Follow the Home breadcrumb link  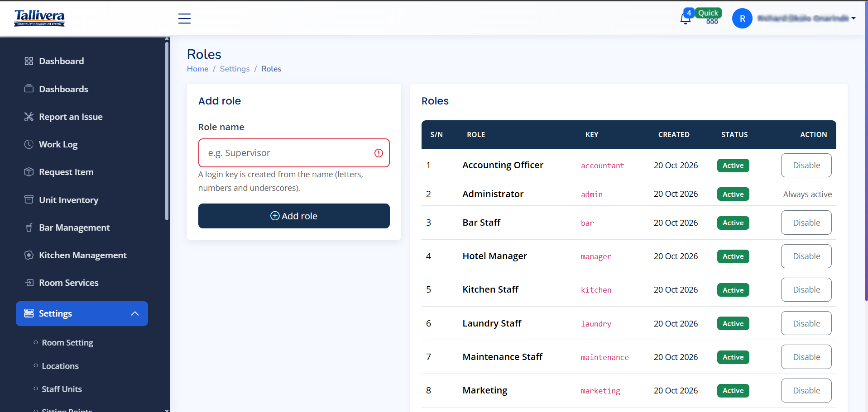(x=198, y=69)
